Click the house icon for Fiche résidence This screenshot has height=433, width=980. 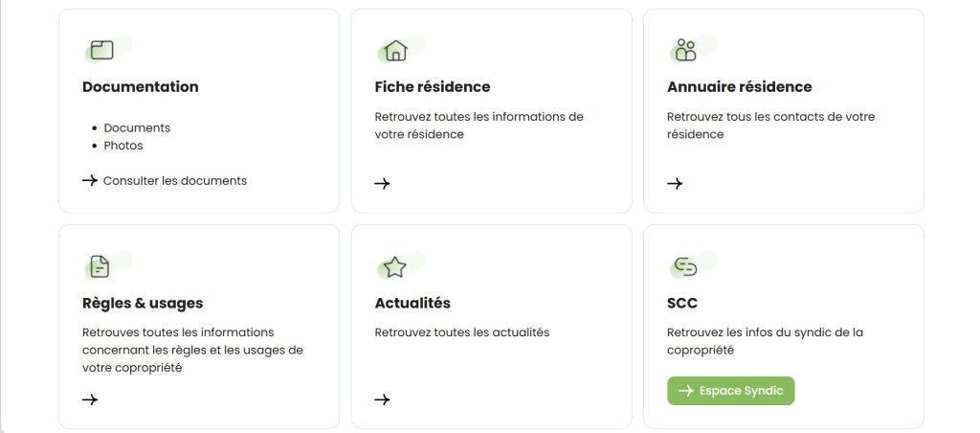click(395, 50)
